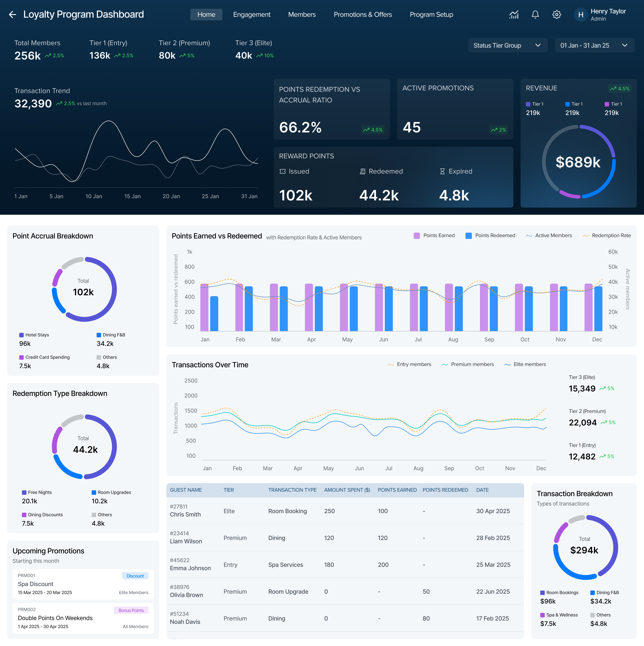644x646 pixels.
Task: Click the back arrow icon
Action: click(x=12, y=14)
